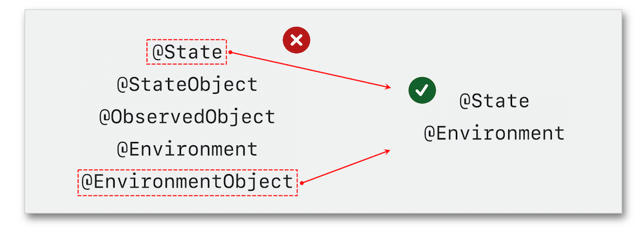The height and width of the screenshot is (232, 644).
Task: Select the @ObservedObject label
Action: coord(187,117)
